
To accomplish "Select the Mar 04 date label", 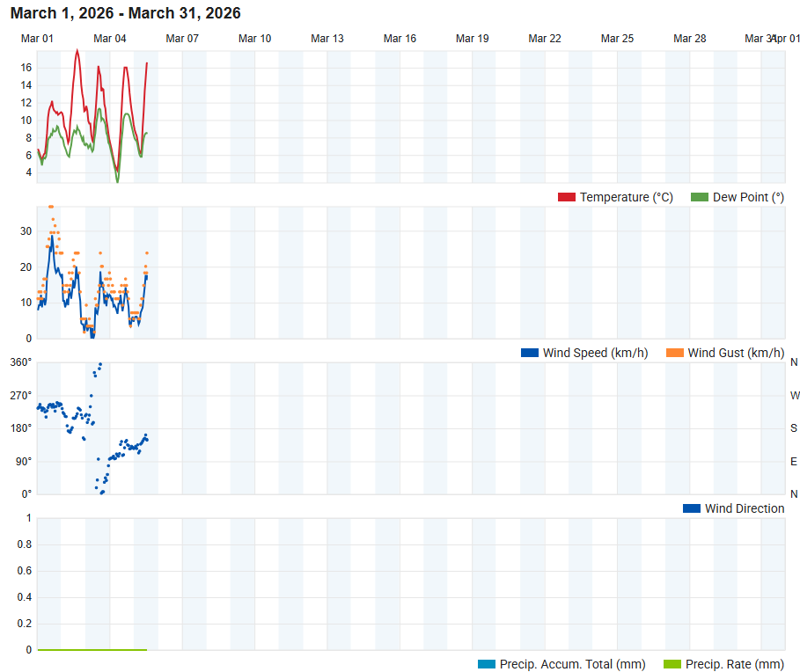I will [x=110, y=39].
